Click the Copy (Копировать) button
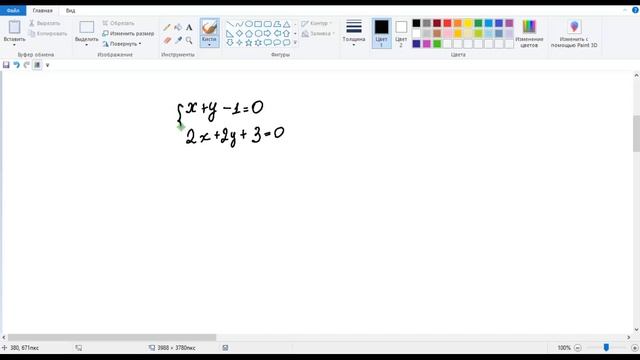The image size is (640, 360). [48, 33]
